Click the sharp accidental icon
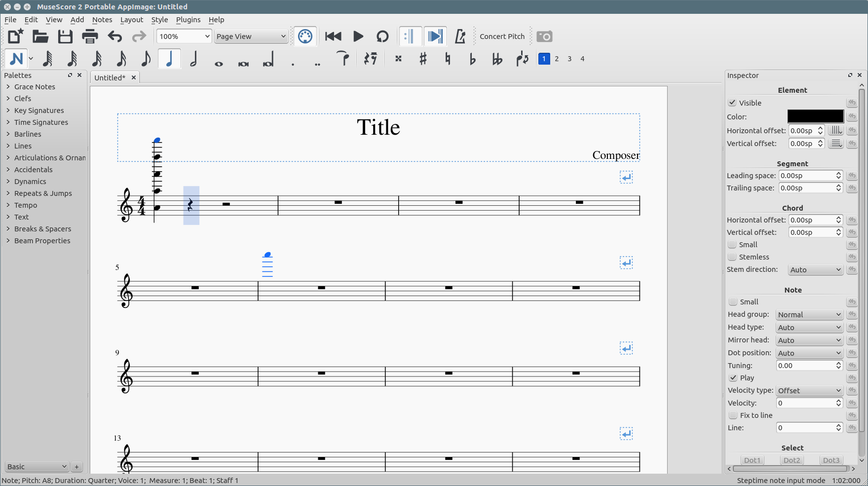868x486 pixels. [x=423, y=59]
